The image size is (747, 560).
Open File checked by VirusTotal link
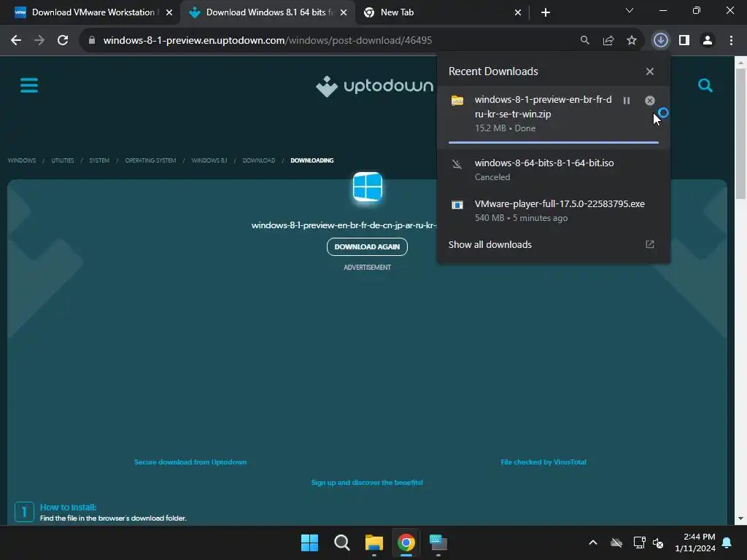(543, 462)
